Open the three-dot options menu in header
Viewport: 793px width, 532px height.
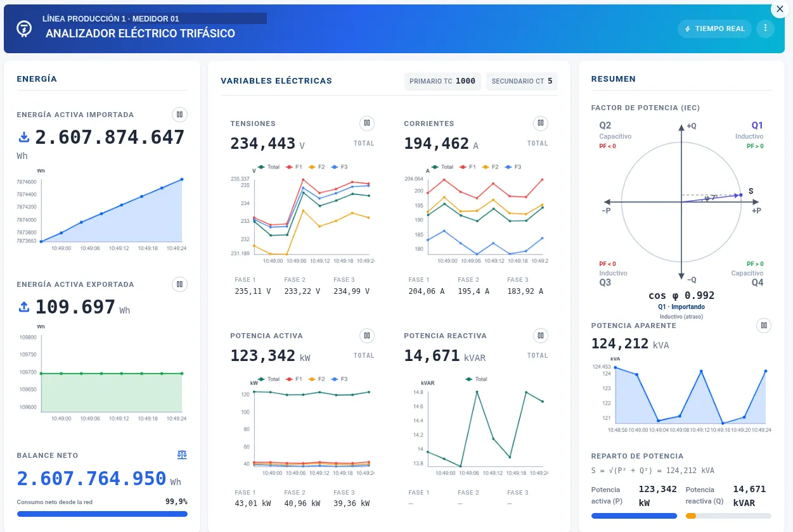pos(766,28)
